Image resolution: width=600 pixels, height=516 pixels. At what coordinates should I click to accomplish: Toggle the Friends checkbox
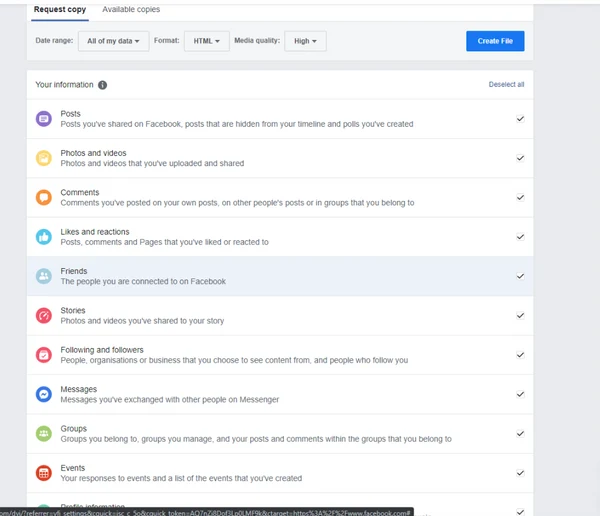click(520, 276)
